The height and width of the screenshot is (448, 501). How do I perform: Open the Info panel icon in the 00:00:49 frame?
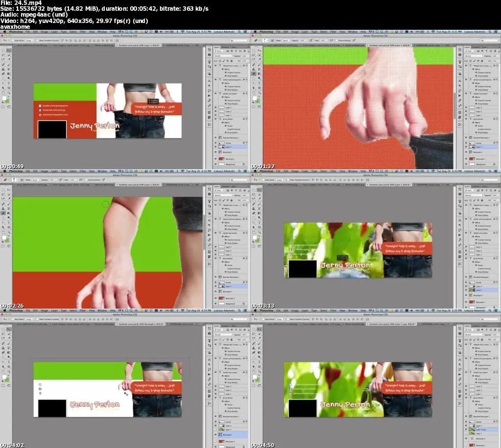[x=209, y=55]
